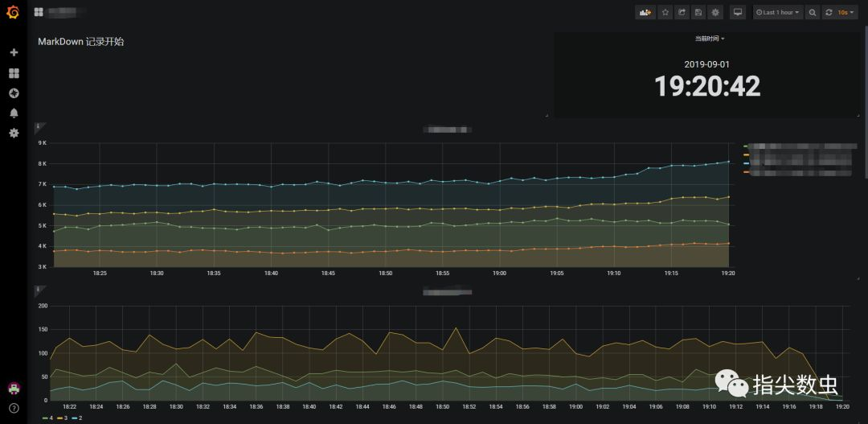Open the 当前时间 panel title menu

[710, 39]
